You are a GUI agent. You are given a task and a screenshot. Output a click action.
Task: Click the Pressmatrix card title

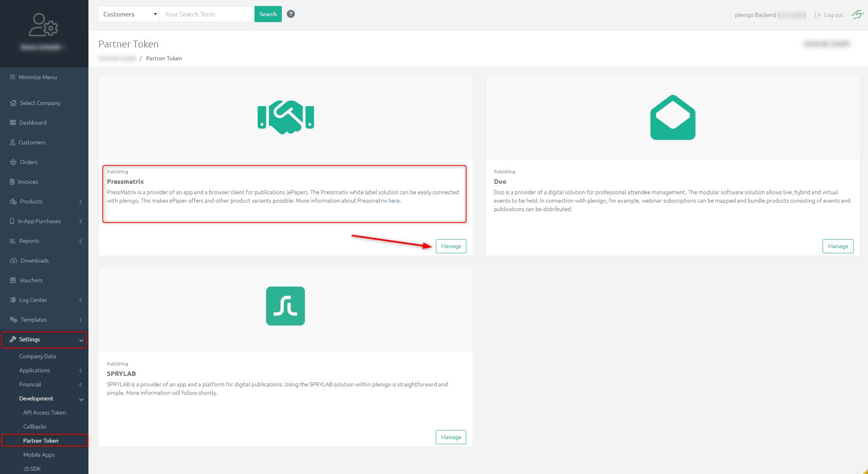pyautogui.click(x=125, y=181)
